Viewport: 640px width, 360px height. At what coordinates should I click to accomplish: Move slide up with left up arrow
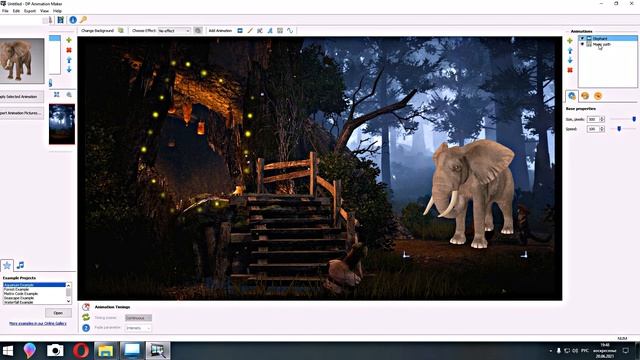point(69,60)
